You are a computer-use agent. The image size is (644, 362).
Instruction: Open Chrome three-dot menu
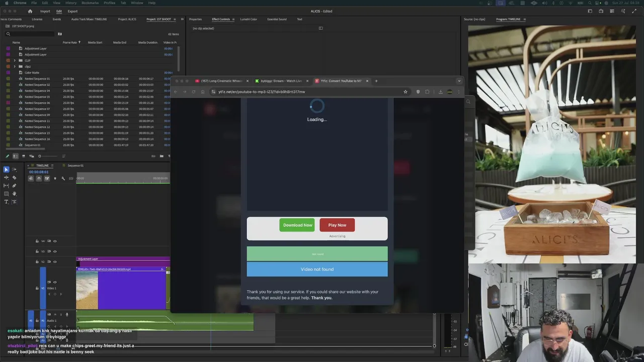click(458, 92)
